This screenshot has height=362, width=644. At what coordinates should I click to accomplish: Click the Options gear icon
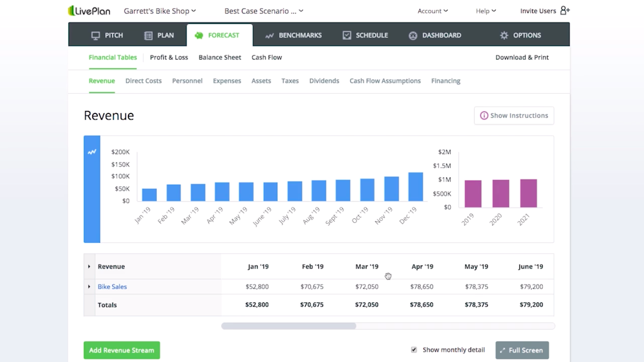[x=504, y=35]
